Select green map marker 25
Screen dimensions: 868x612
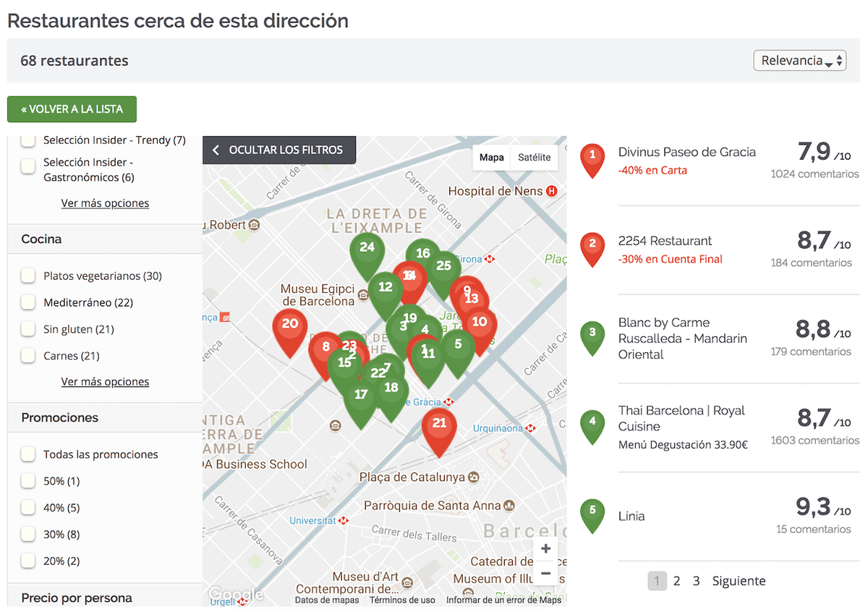tap(444, 268)
